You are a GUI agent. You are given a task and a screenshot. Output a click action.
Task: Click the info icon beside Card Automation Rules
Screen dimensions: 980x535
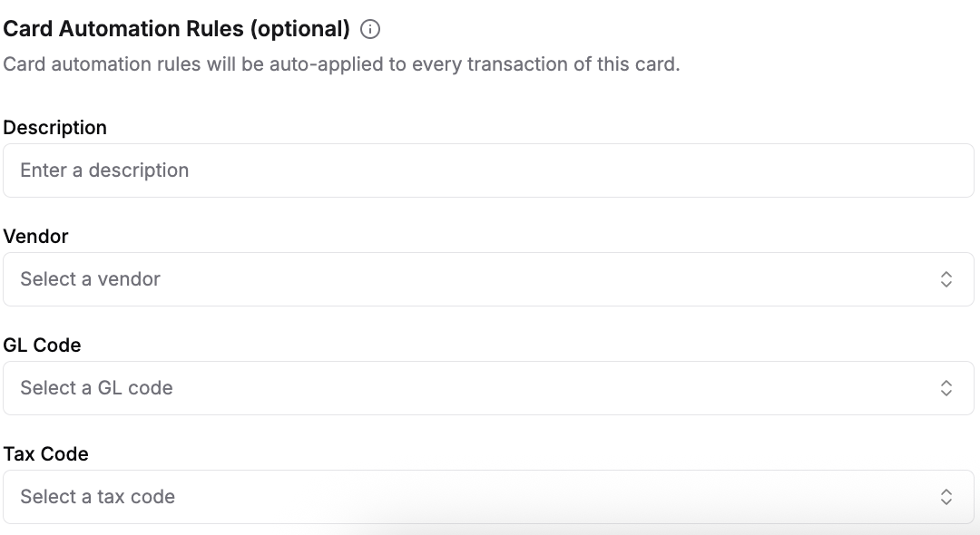coord(370,29)
